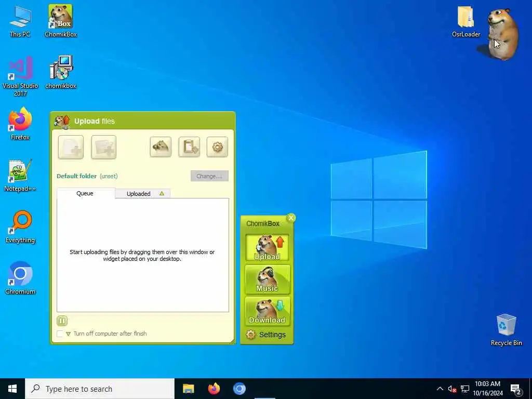Select the Everything desktop shortcut
This screenshot has width=532, height=399.
[20, 227]
